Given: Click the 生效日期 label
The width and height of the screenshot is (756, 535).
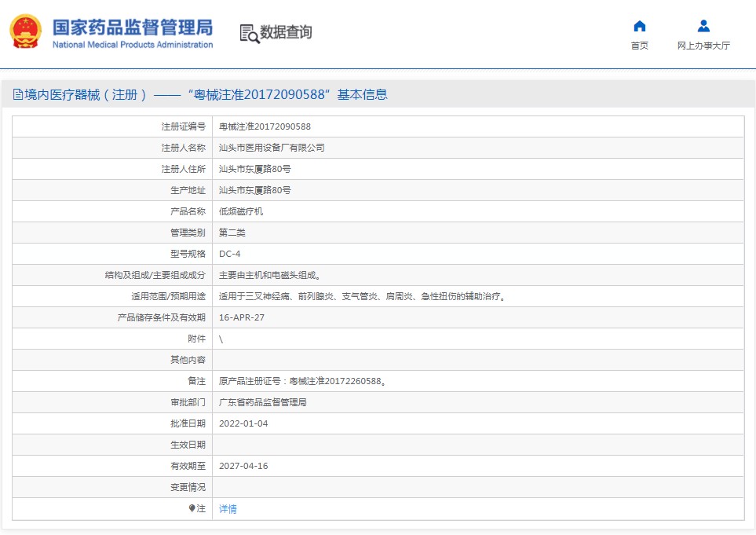Looking at the screenshot, I should coord(188,445).
